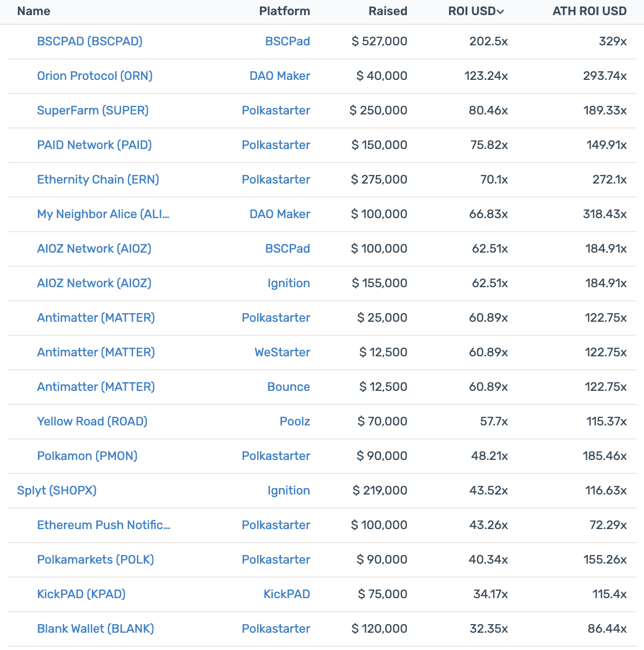Open Blank Wallet (BLANK) link
The height and width of the screenshot is (650, 644).
coord(96,628)
